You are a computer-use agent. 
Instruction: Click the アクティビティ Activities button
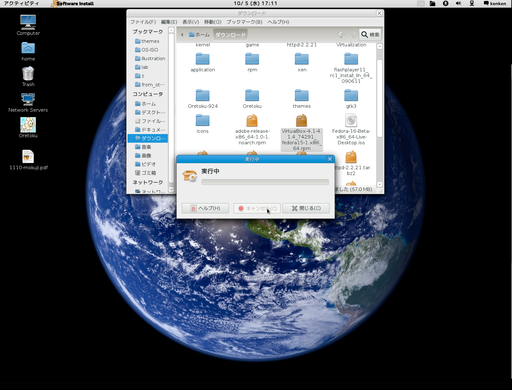click(21, 3)
